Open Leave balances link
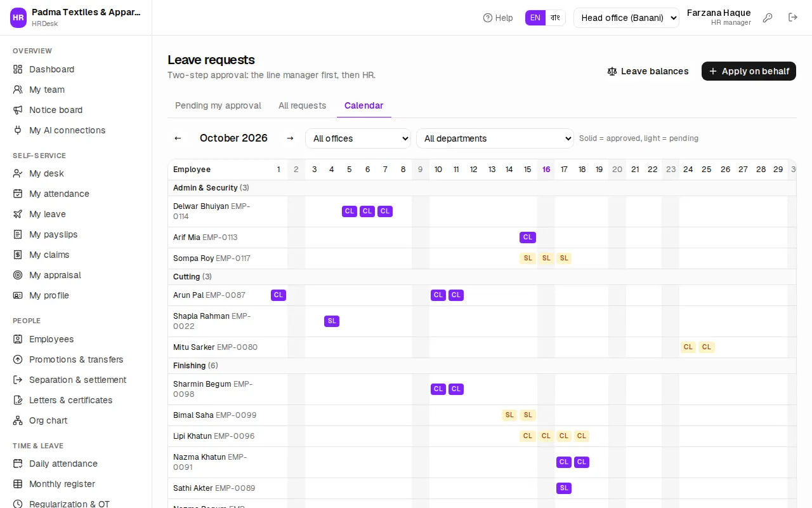Screen dimensions: 812x508 pos(648,71)
